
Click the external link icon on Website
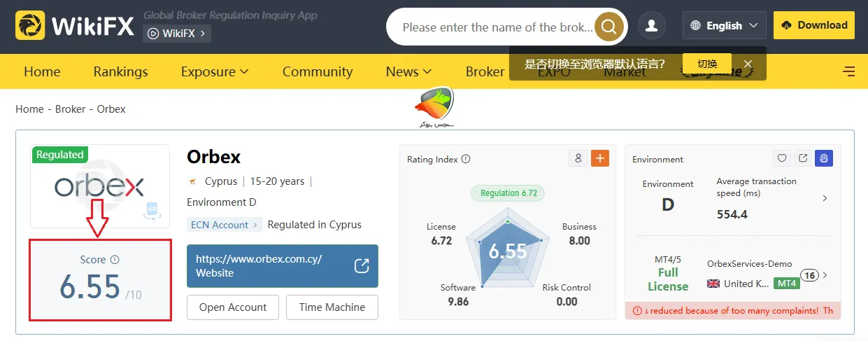click(362, 266)
